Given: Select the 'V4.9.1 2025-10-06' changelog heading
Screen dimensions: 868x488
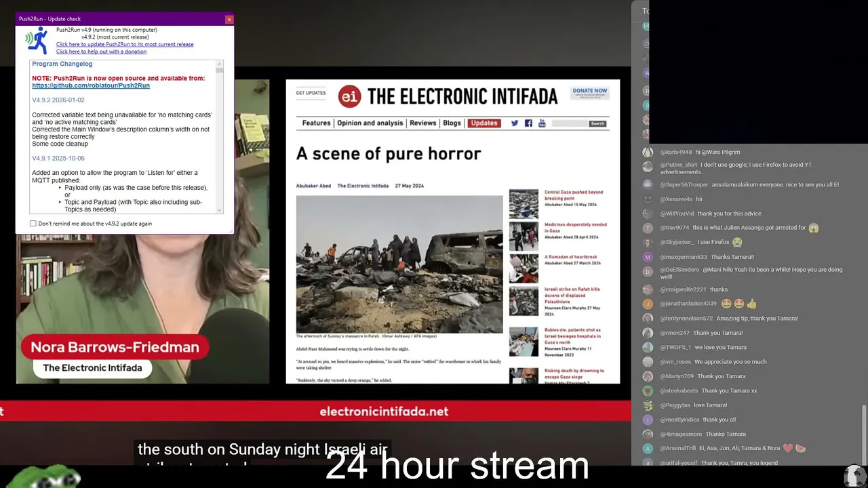Looking at the screenshot, I should pyautogui.click(x=58, y=159).
